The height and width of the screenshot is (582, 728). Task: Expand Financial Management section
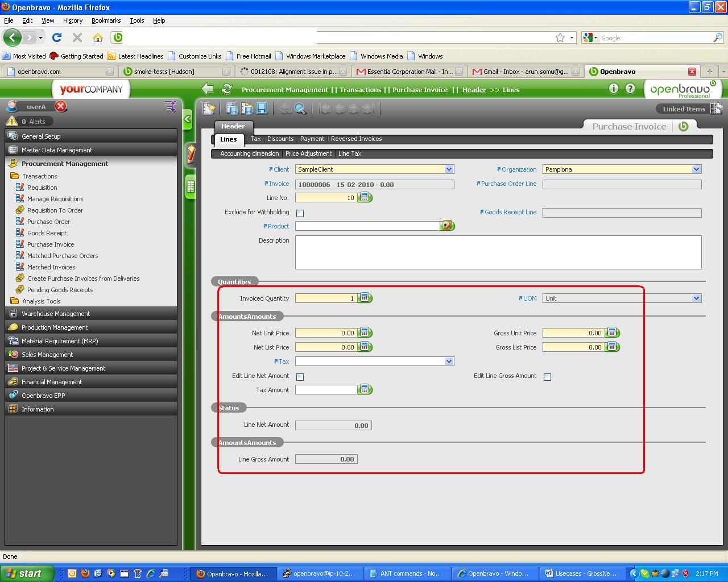(91, 382)
